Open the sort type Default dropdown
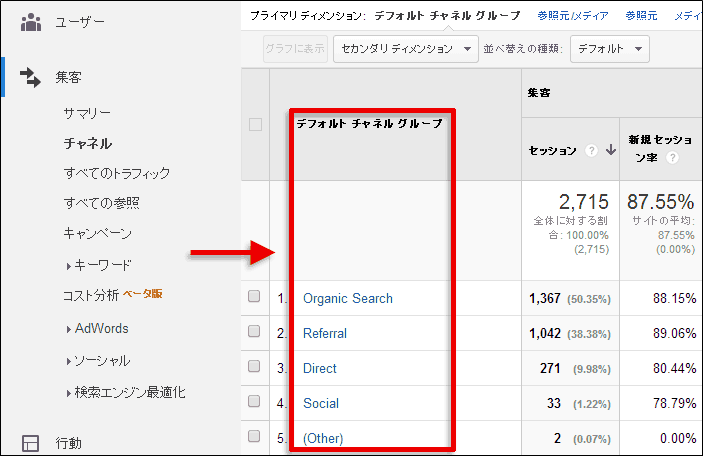This screenshot has height=456, width=703. (609, 48)
